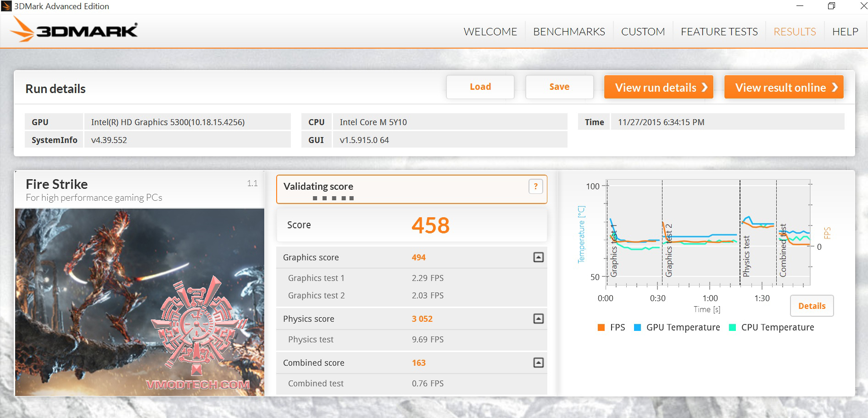This screenshot has height=418, width=868.
Task: Click the 3DMark logo
Action: [x=74, y=30]
